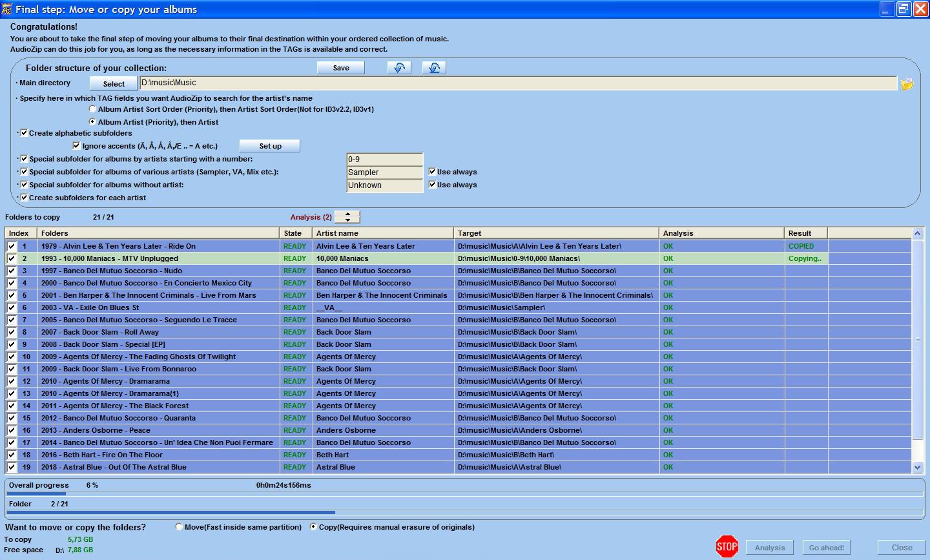Sort by Artist name column header

383,233
